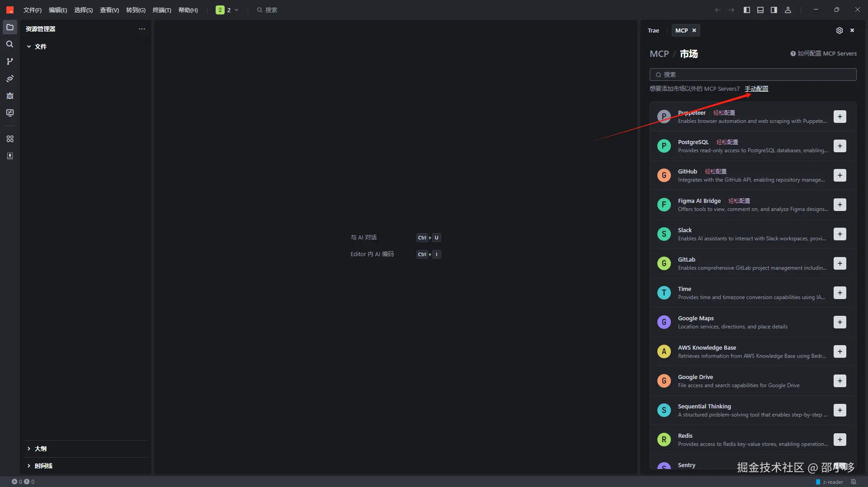Add the Time MCP server
The width and height of the screenshot is (868, 487).
840,293
